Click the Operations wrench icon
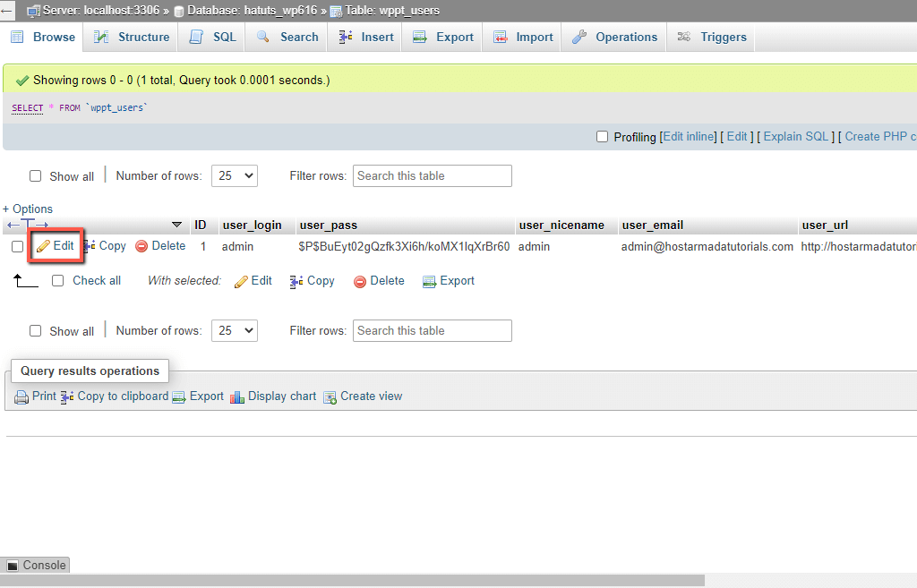Viewport: 917px width, 588px height. click(x=579, y=37)
